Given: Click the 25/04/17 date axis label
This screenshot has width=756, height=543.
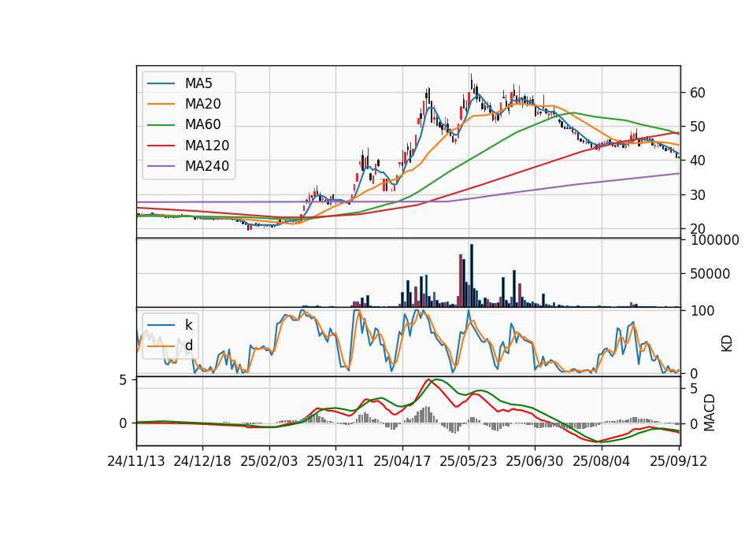Looking at the screenshot, I should [x=402, y=461].
